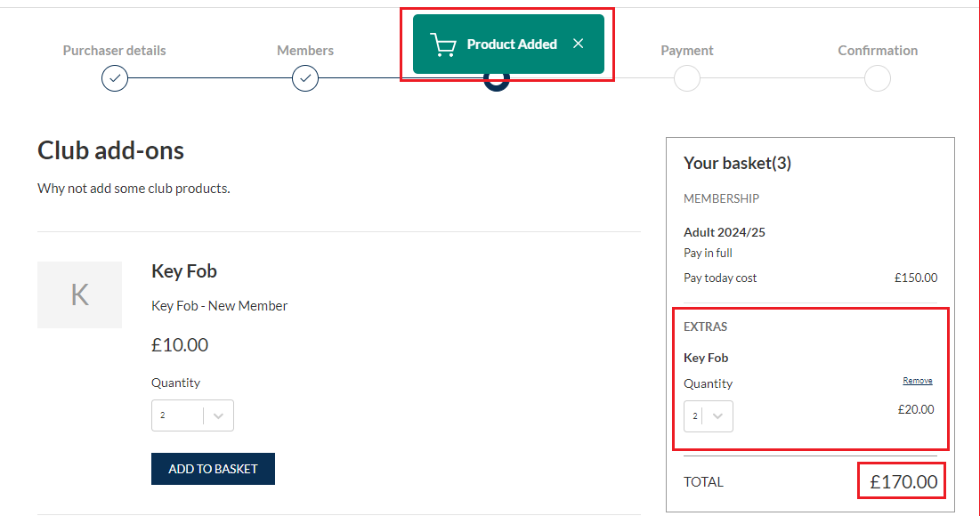The width and height of the screenshot is (980, 516).
Task: Click the current step progress marker
Action: (497, 82)
